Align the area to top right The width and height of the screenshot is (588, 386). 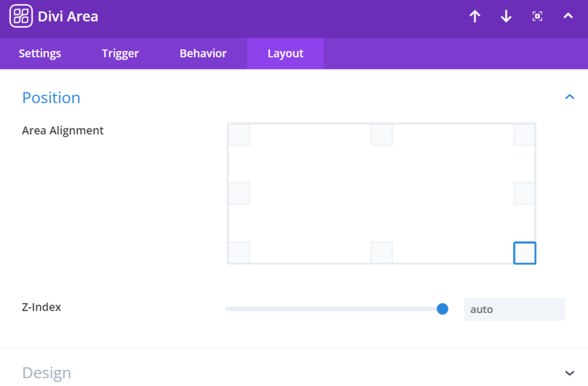[x=524, y=134]
